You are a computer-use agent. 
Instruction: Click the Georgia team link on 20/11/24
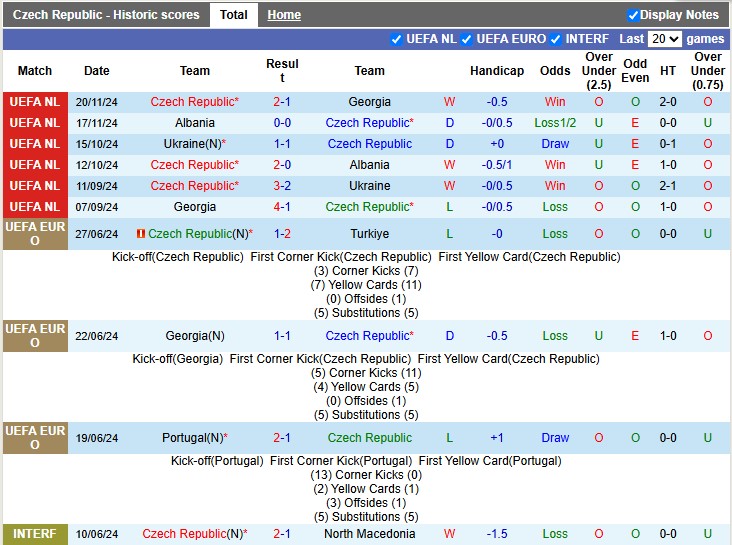point(369,102)
